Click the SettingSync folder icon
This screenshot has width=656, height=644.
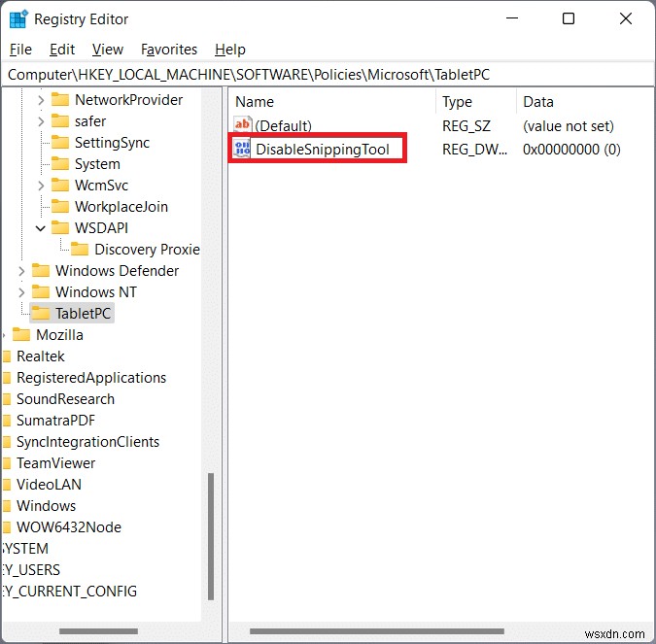60,143
